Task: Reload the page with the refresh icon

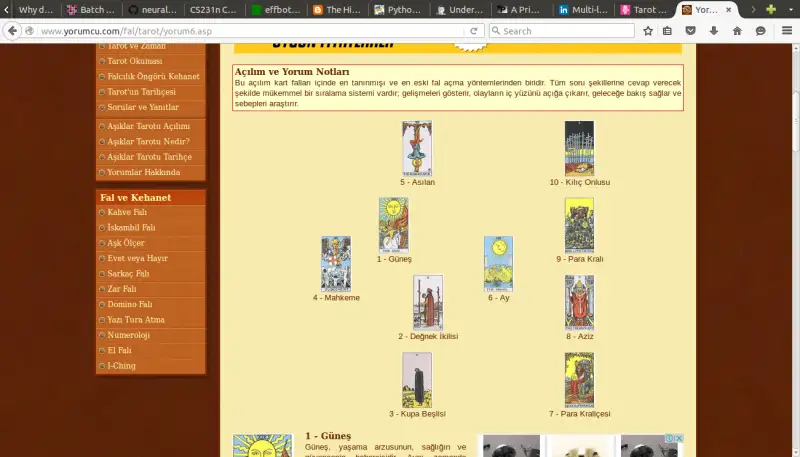Action: tap(473, 31)
